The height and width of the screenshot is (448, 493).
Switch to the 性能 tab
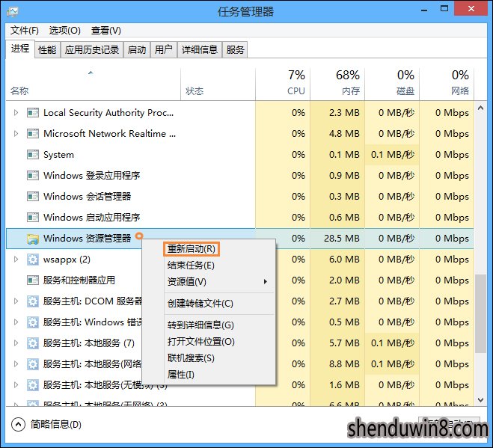point(47,49)
